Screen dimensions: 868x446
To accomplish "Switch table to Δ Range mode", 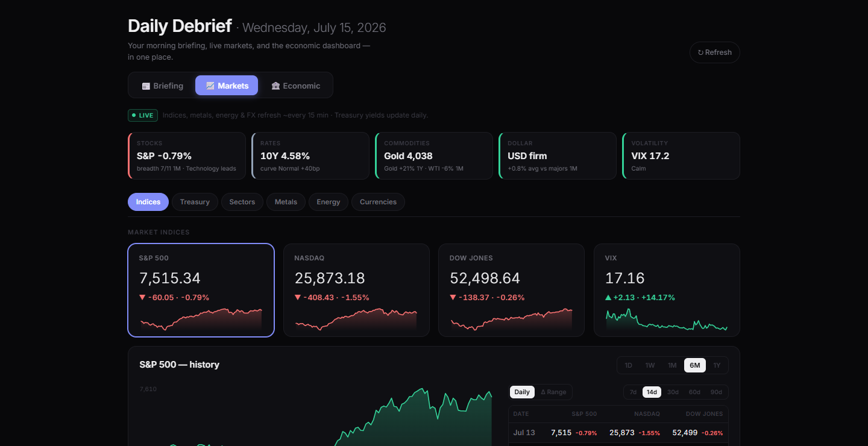I will pyautogui.click(x=553, y=392).
